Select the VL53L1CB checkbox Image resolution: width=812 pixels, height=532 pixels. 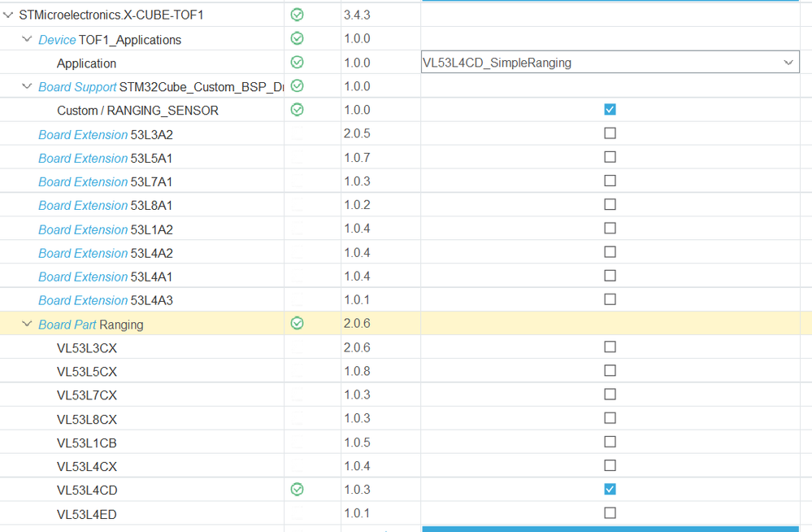[x=610, y=443]
